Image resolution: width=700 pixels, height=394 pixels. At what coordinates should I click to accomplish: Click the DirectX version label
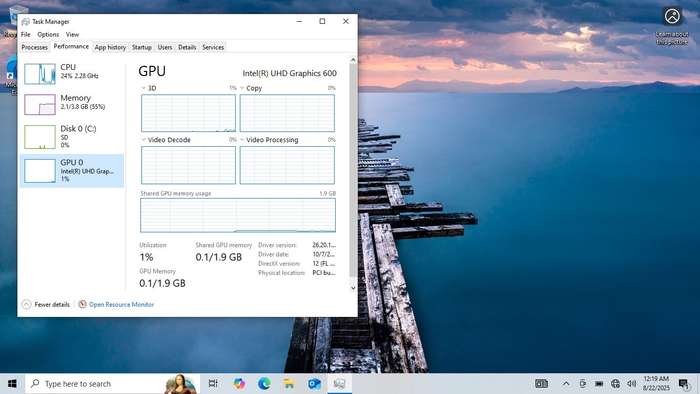point(279,264)
